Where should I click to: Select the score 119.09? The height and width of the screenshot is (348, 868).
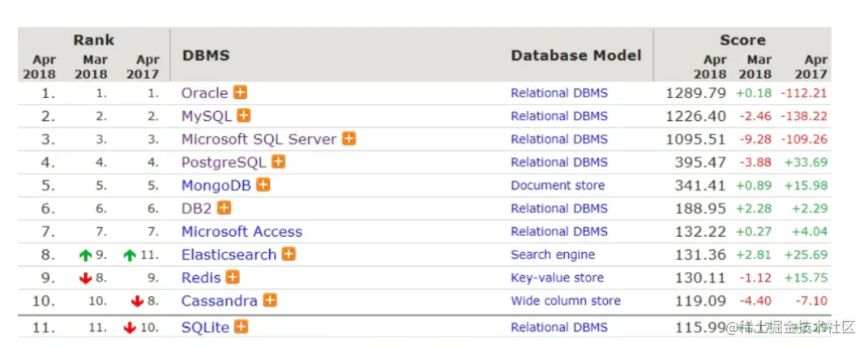coord(700,301)
